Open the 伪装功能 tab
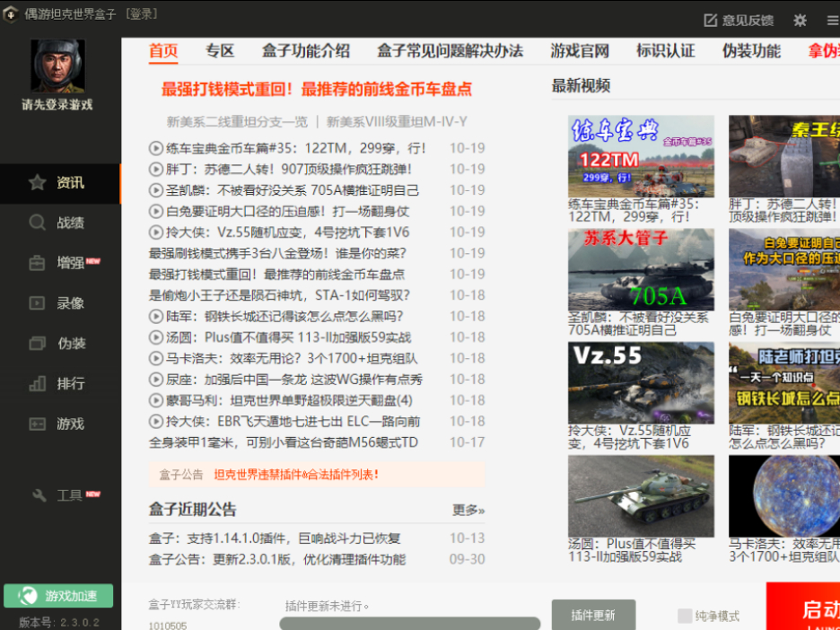The width and height of the screenshot is (840, 630). [x=751, y=51]
